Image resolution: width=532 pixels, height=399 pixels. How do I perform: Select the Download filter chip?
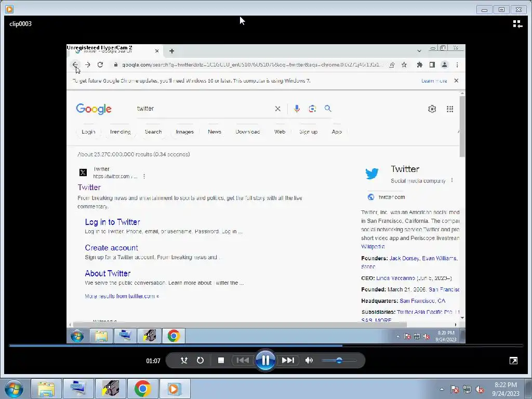coord(248,131)
